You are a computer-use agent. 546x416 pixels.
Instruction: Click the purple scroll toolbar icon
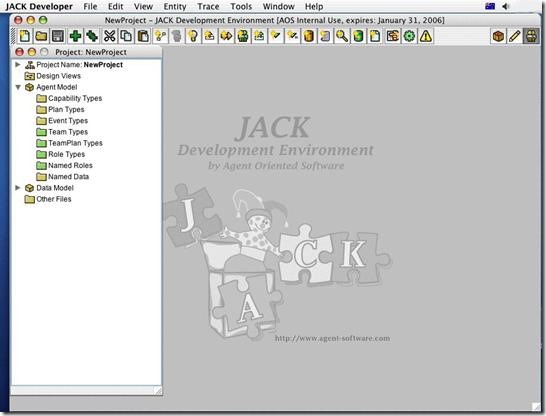(x=325, y=36)
